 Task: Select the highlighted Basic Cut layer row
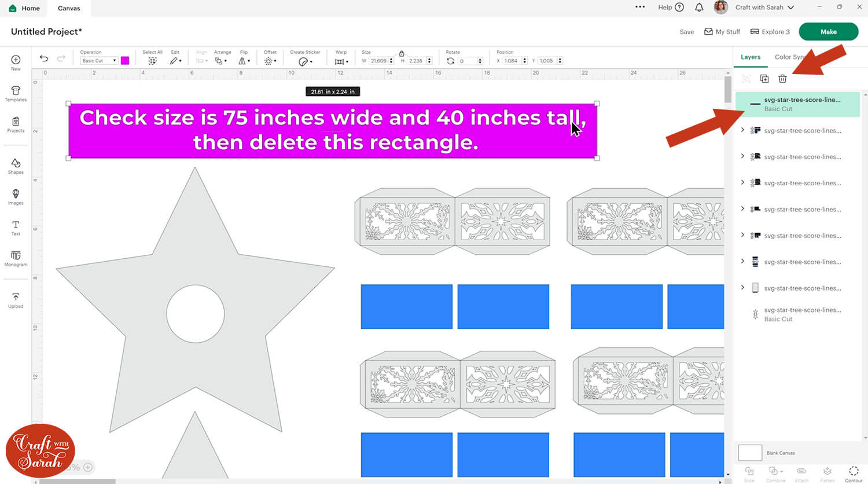(797, 104)
